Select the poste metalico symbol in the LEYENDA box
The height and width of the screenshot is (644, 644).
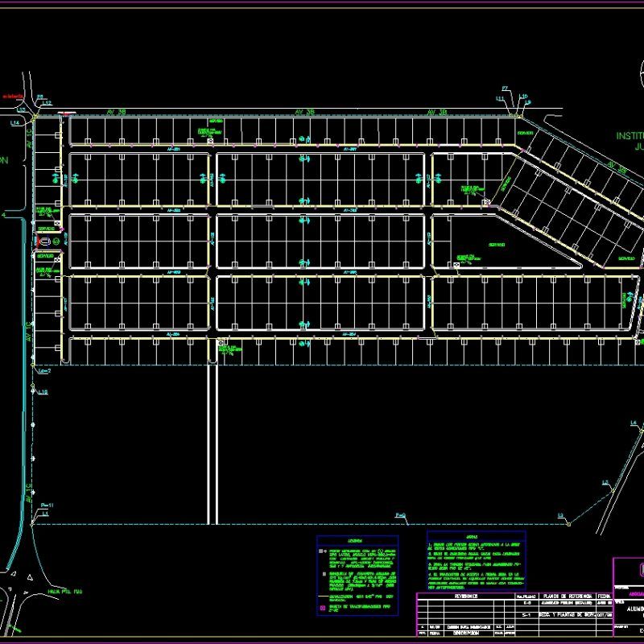point(320,551)
